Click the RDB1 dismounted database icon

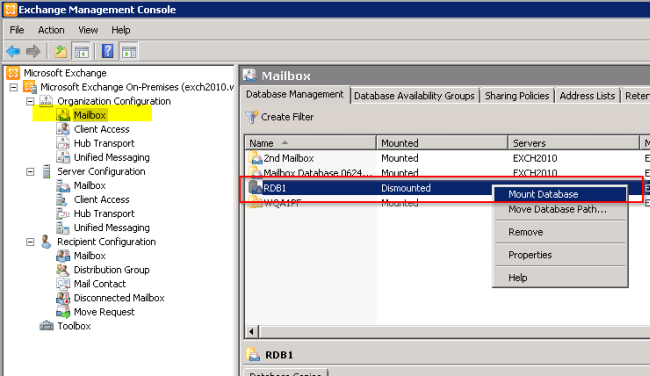(255, 188)
